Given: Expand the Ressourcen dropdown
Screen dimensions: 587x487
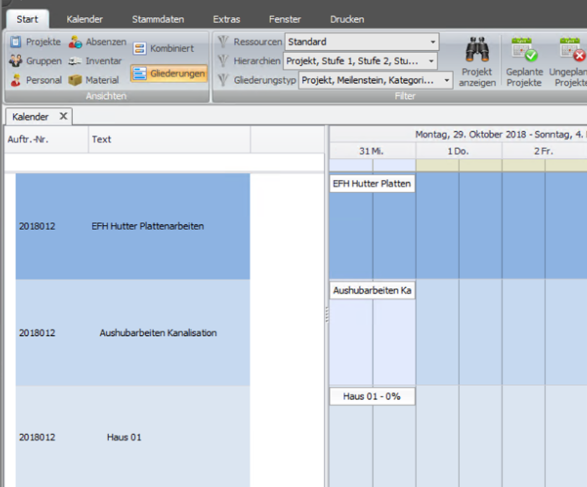Looking at the screenshot, I should (x=432, y=42).
